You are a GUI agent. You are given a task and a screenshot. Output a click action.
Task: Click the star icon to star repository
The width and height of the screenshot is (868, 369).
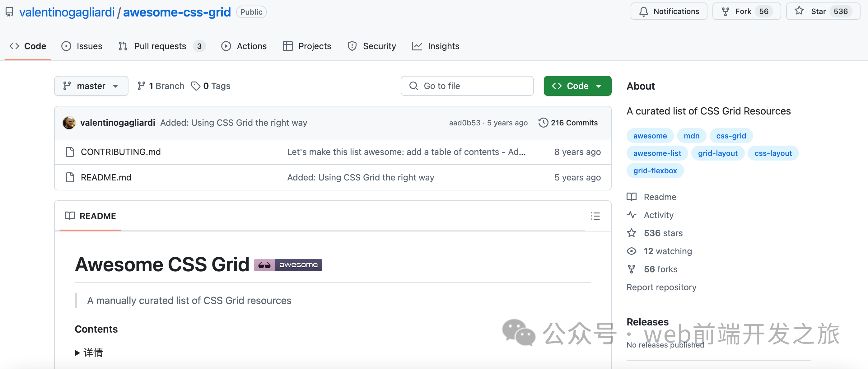[x=799, y=11]
